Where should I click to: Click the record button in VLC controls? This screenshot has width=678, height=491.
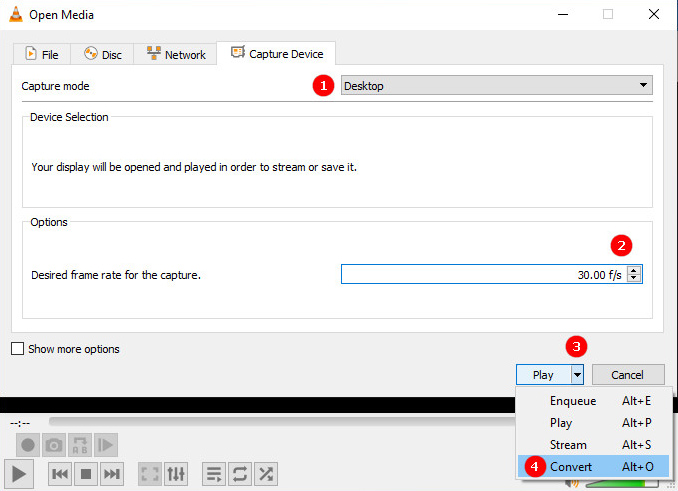click(28, 445)
